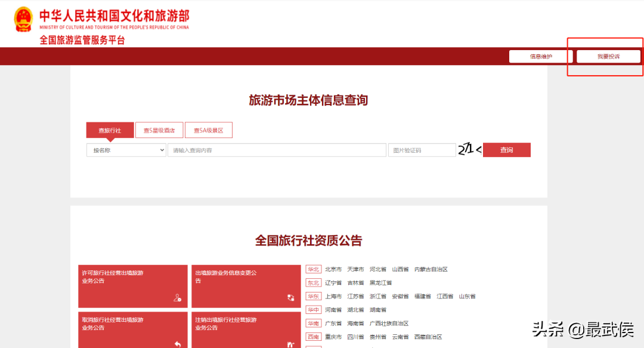Open the 辽宁省 link
Screen dimensions: 644x348
tap(333, 283)
